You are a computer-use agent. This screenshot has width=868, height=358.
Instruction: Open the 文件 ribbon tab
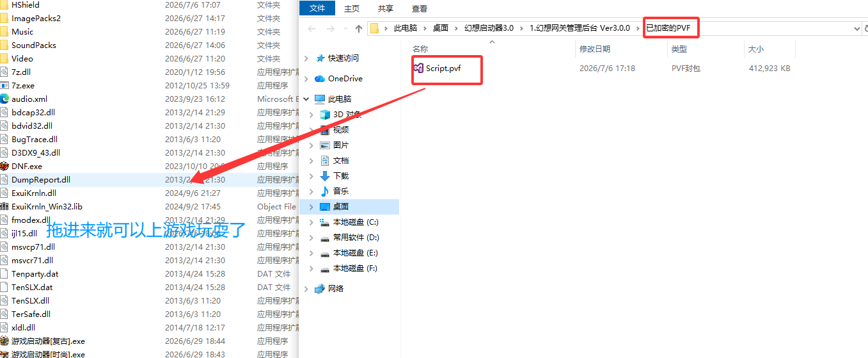[x=317, y=8]
